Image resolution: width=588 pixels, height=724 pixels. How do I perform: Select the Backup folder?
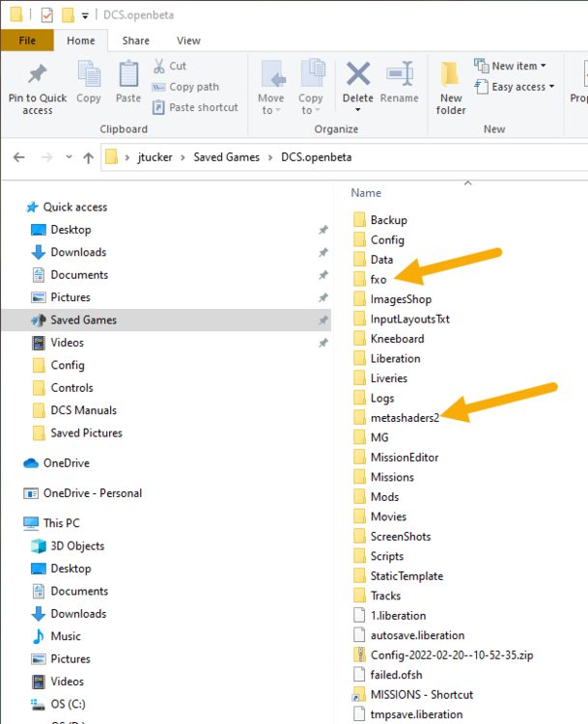point(388,220)
